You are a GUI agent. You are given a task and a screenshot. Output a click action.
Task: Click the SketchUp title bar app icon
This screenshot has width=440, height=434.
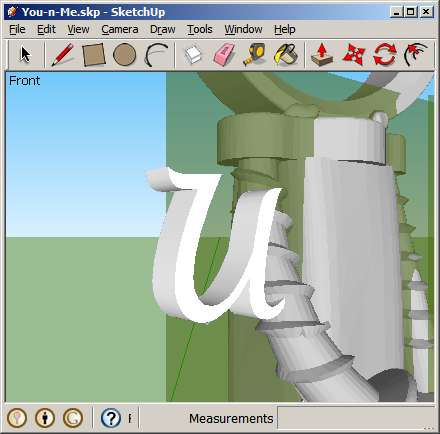click(12, 12)
